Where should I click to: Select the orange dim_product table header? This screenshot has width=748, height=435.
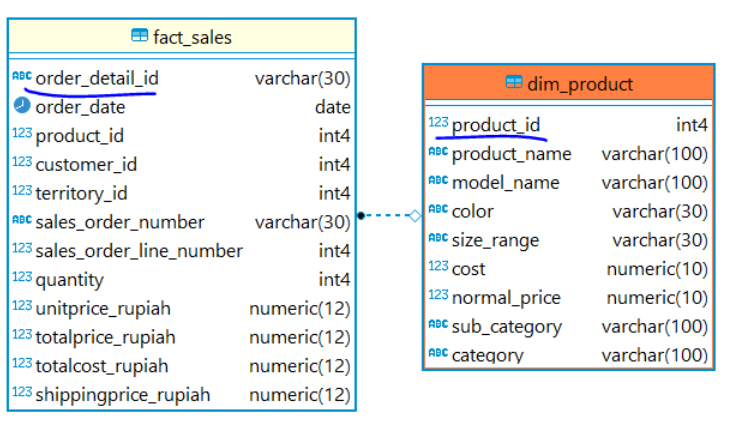(569, 83)
